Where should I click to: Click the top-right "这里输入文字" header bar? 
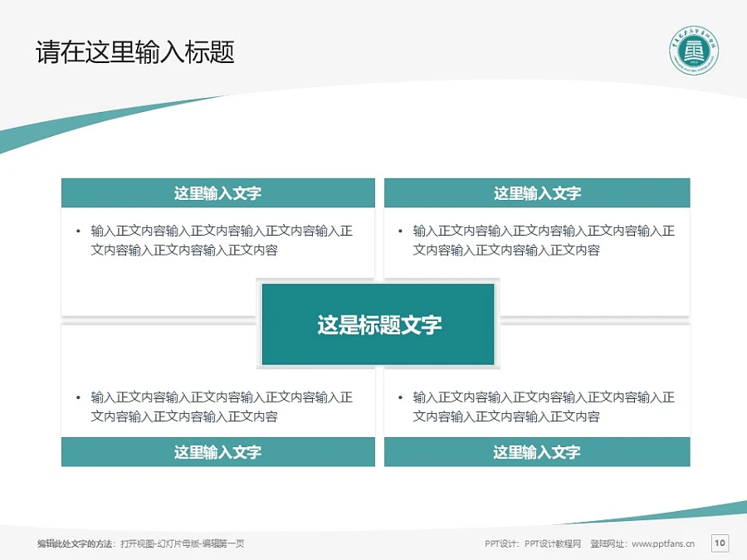[537, 193]
